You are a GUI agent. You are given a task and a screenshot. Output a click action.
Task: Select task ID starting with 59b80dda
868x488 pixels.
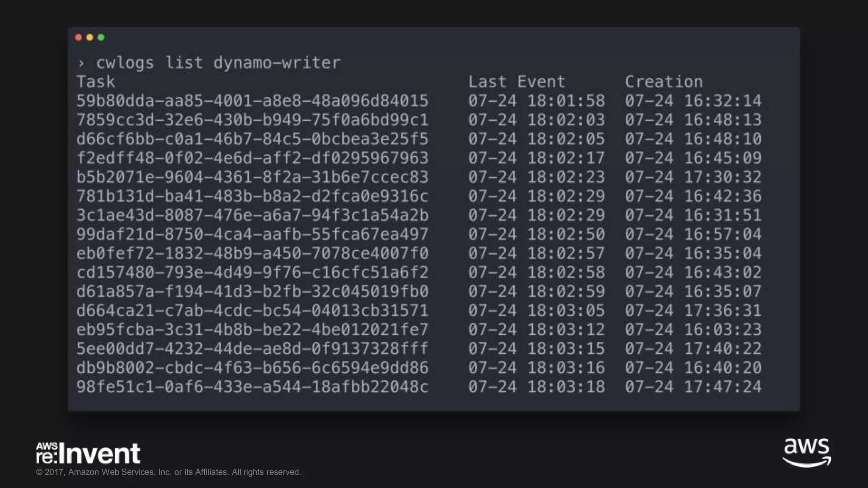click(x=253, y=101)
